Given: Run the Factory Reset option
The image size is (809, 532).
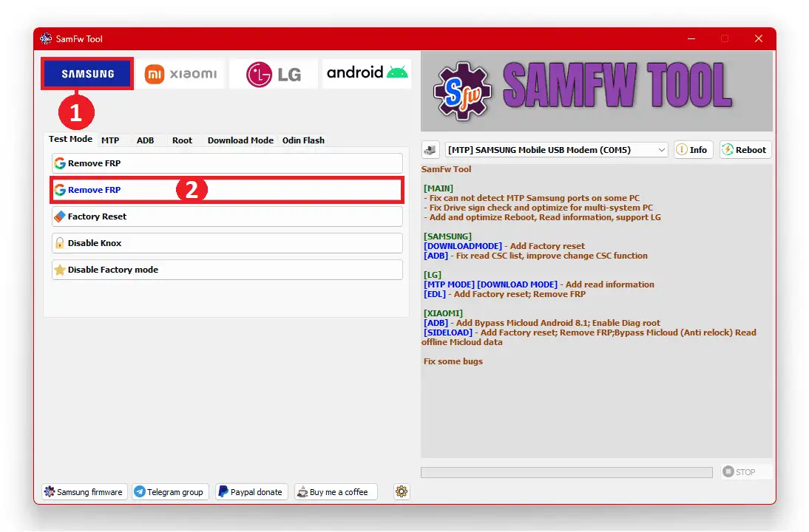Looking at the screenshot, I should 226,216.
